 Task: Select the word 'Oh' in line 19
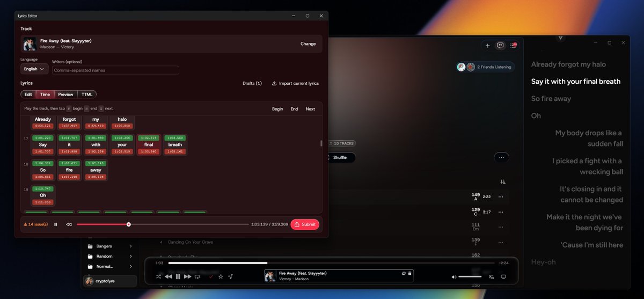tap(43, 195)
